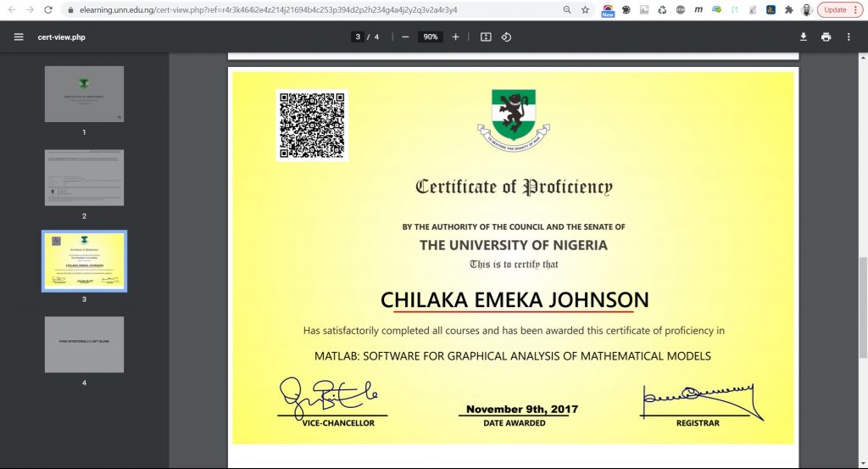Open the recycle arrows extension

662,10
